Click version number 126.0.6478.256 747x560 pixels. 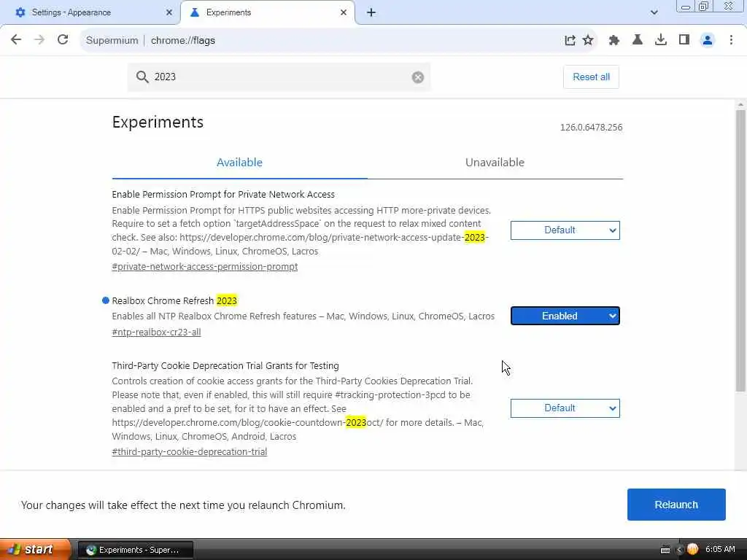coord(591,128)
